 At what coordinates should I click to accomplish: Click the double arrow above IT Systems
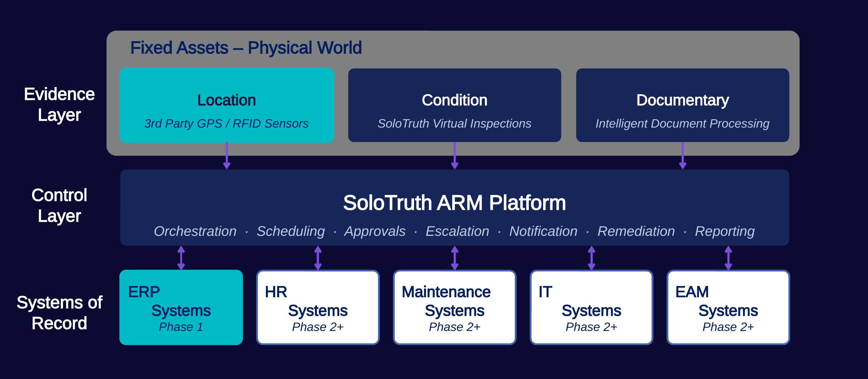[591, 258]
